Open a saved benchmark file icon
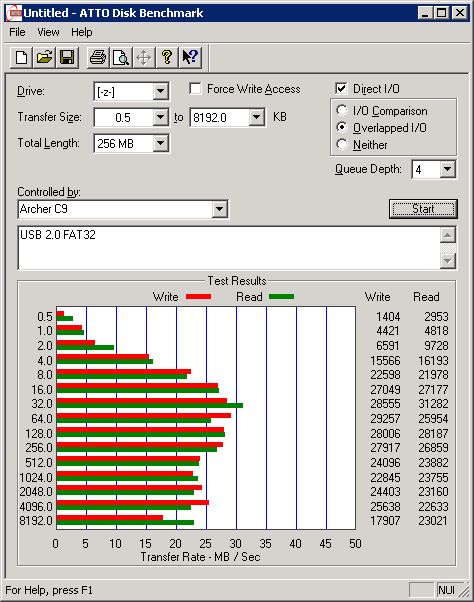This screenshot has width=474, height=602. click(44, 58)
